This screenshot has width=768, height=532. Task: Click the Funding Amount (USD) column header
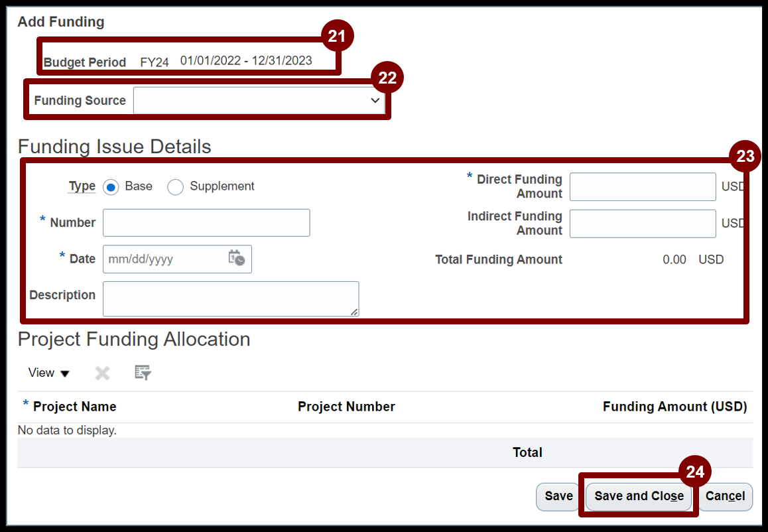[x=674, y=407]
